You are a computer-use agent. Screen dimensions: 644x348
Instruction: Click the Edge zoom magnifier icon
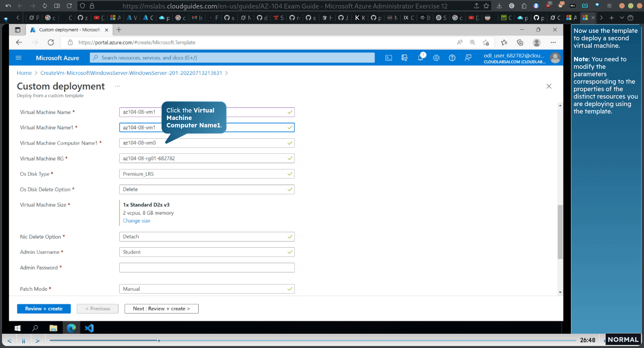point(472,42)
